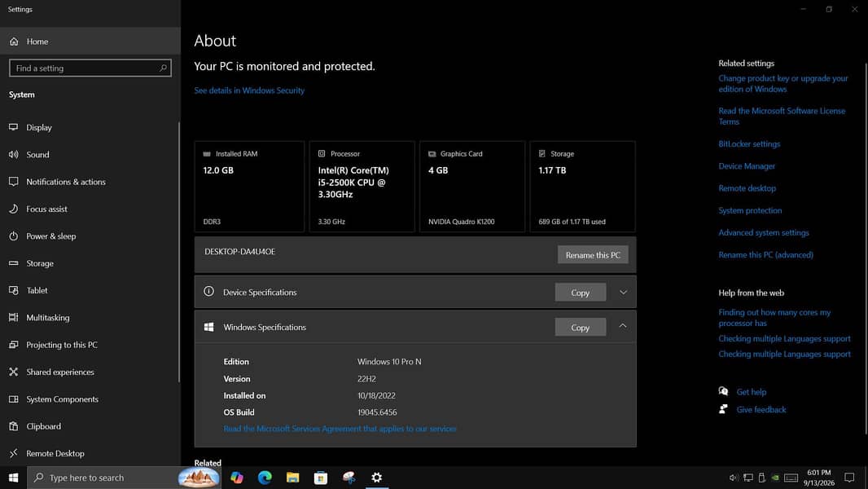Click the Graphics Card info card
Screen dimensions: 868x489
coord(472,187)
